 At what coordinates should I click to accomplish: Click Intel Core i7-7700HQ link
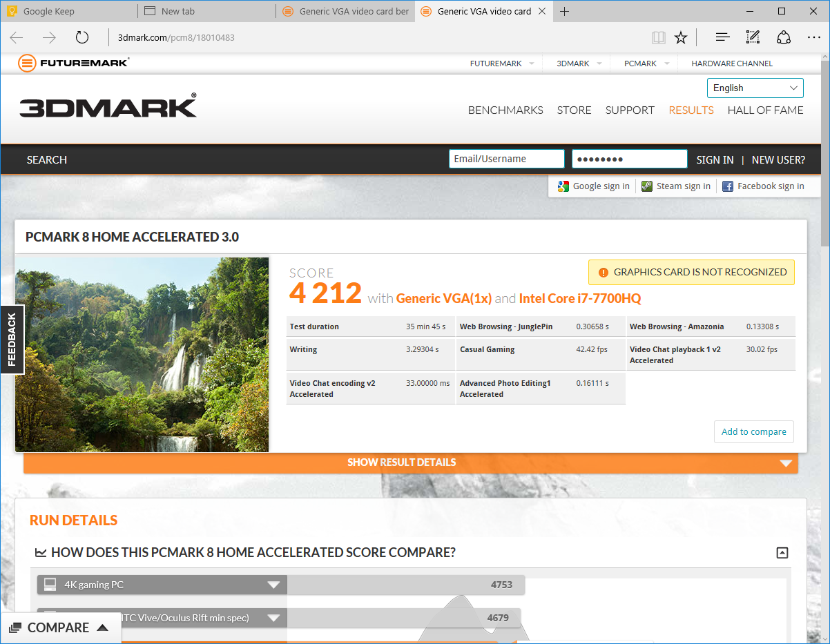point(580,298)
